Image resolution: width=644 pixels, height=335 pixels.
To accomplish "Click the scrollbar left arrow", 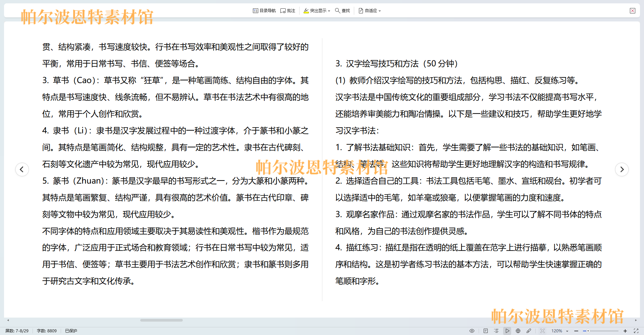I will (x=8, y=320).
